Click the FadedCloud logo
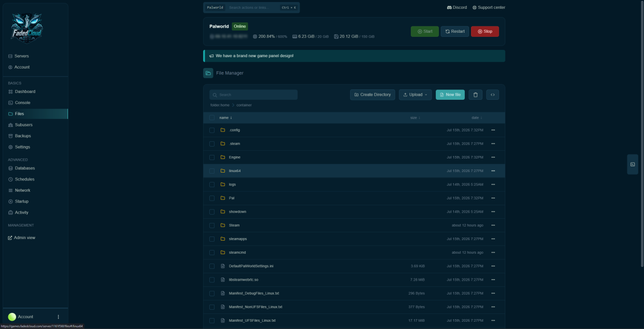Viewport: 644px width, 329px height. click(27, 28)
